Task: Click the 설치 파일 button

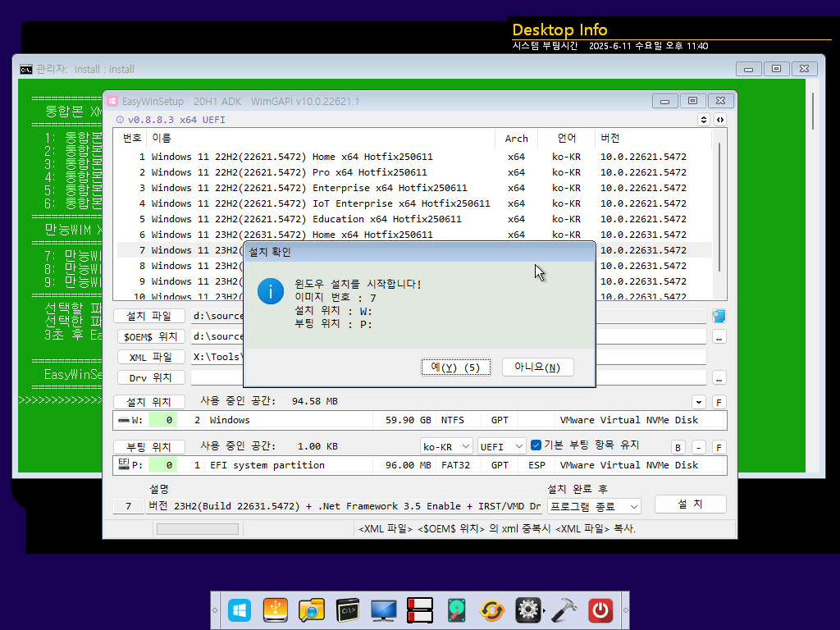Action: [x=149, y=316]
